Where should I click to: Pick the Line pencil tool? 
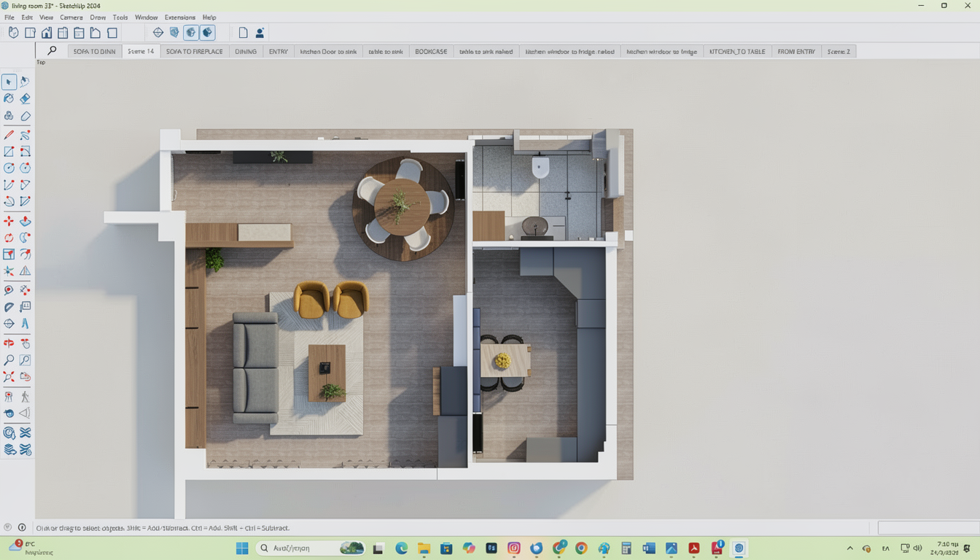(x=9, y=135)
